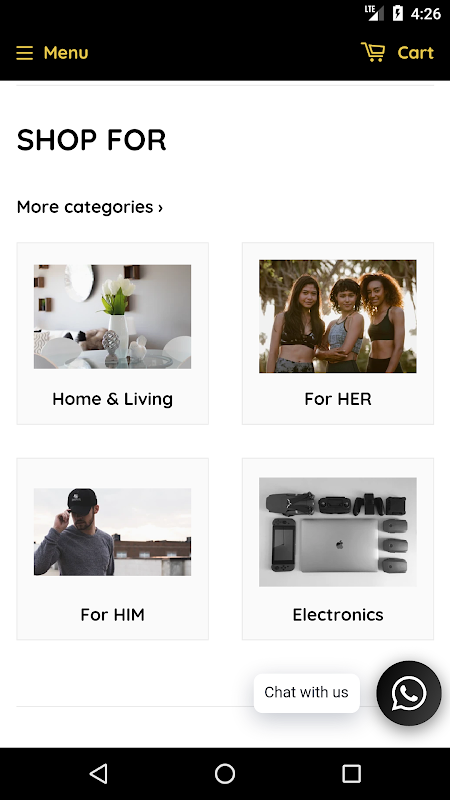
Task: Open Home & Living category text
Action: 112,398
